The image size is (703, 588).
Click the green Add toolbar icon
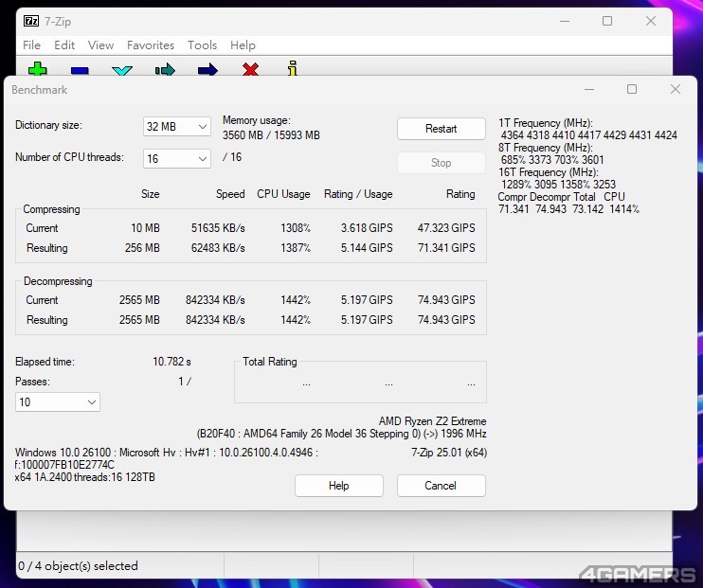click(38, 70)
